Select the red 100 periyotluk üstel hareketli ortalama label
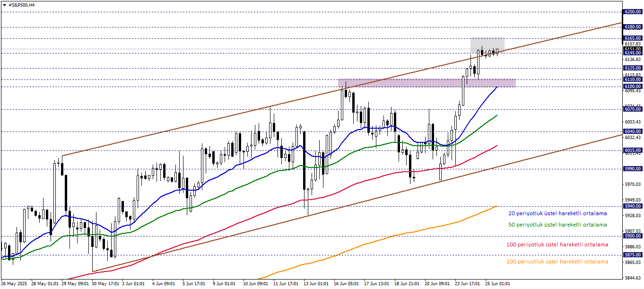 (557, 245)
